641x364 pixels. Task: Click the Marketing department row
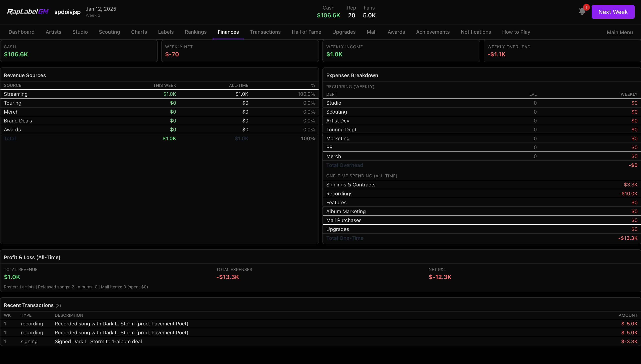[x=482, y=139]
